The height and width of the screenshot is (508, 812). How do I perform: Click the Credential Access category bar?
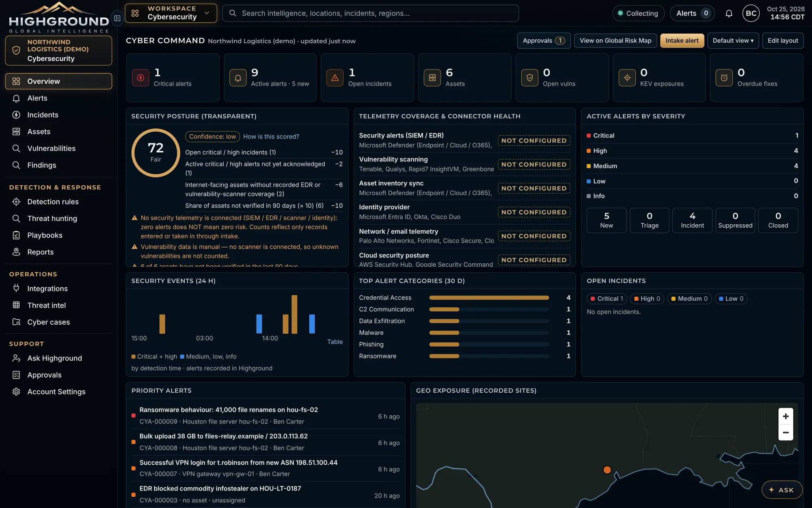(x=489, y=298)
